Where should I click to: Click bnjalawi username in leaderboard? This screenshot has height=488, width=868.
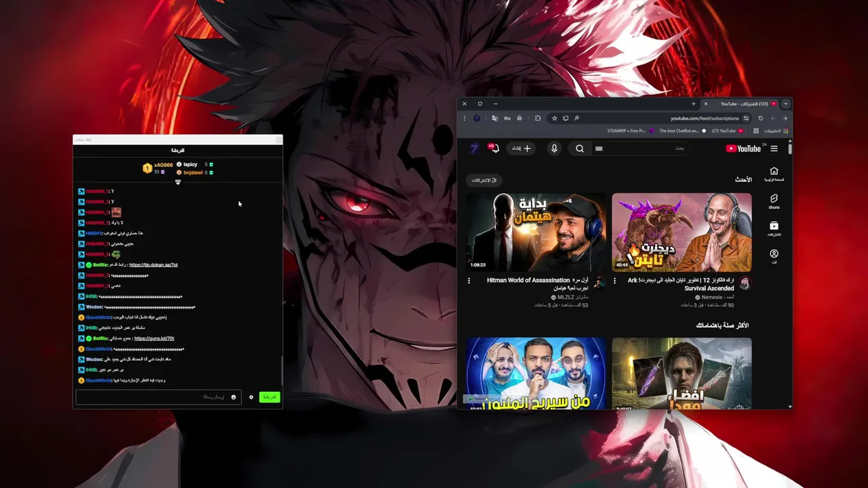pyautogui.click(x=193, y=173)
